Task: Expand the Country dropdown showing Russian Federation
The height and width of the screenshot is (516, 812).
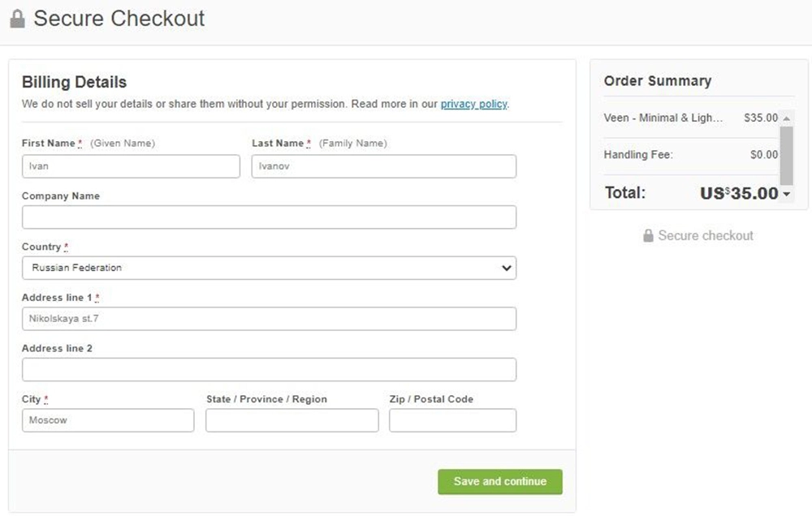Action: (269, 268)
